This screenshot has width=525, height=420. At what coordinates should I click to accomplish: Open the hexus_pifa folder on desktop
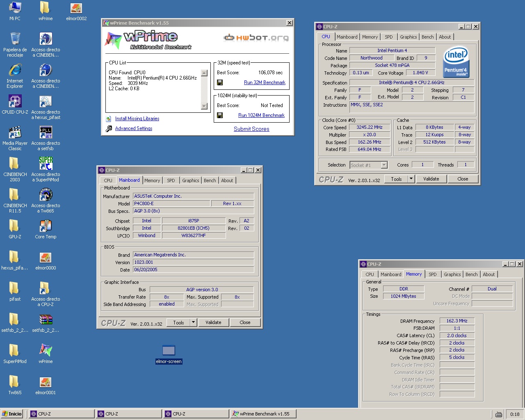point(15,257)
